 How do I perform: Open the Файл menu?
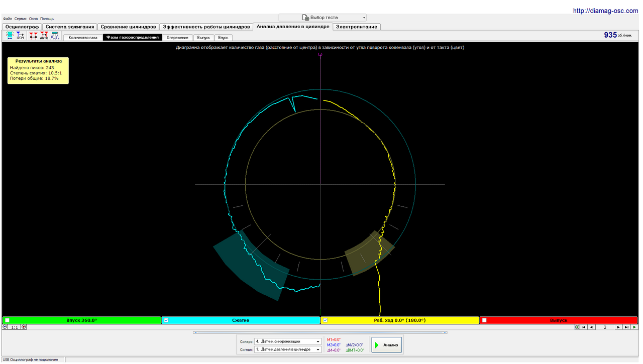8,19
